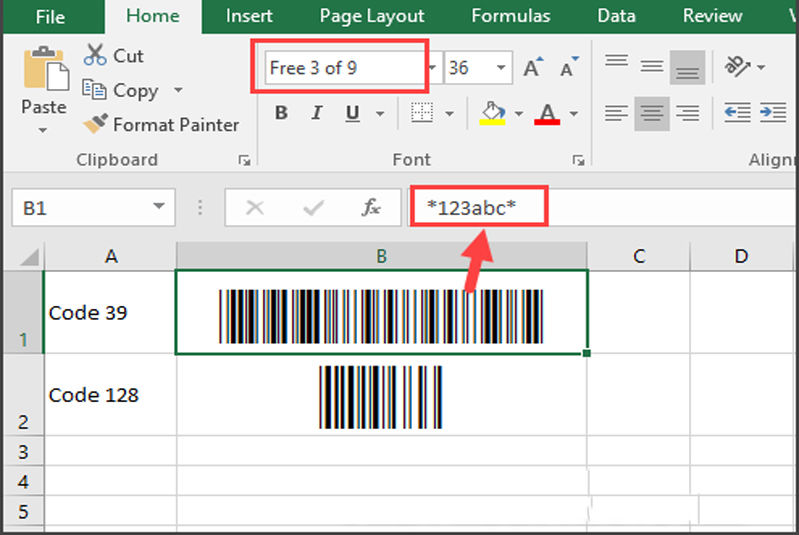Open the Name Box dropdown arrow
Screen dimensions: 799x535
tap(159, 206)
